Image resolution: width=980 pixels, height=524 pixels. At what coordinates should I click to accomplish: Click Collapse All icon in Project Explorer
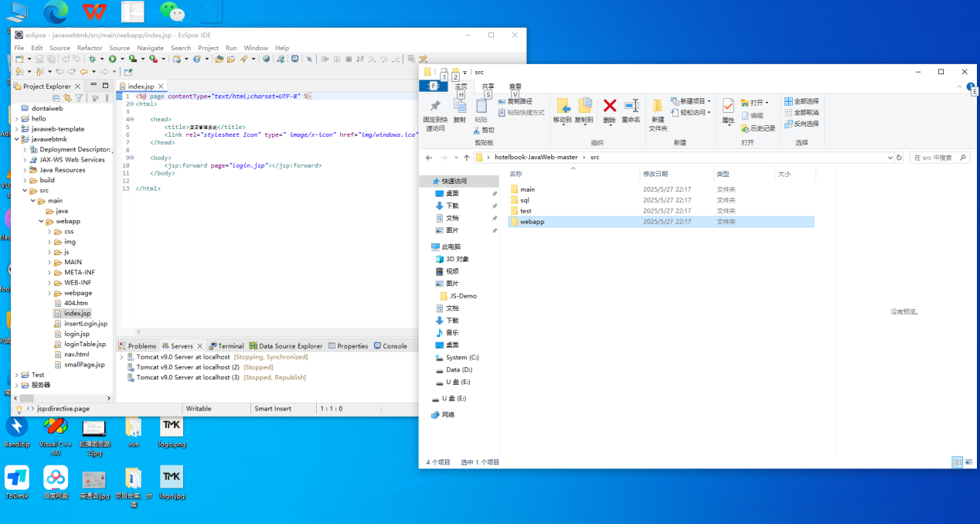[x=56, y=98]
